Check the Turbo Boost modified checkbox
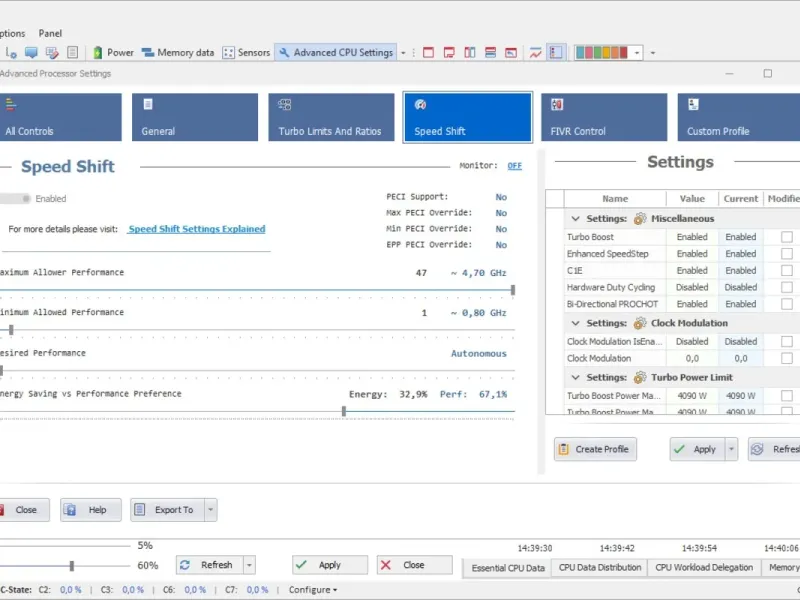Screen dimensions: 800x600 pos(787,237)
